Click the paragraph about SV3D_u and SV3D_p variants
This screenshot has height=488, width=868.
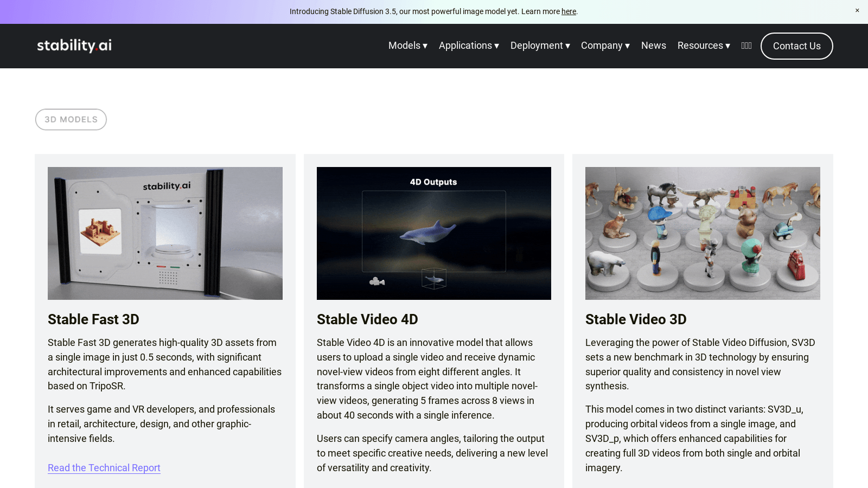coord(703,439)
